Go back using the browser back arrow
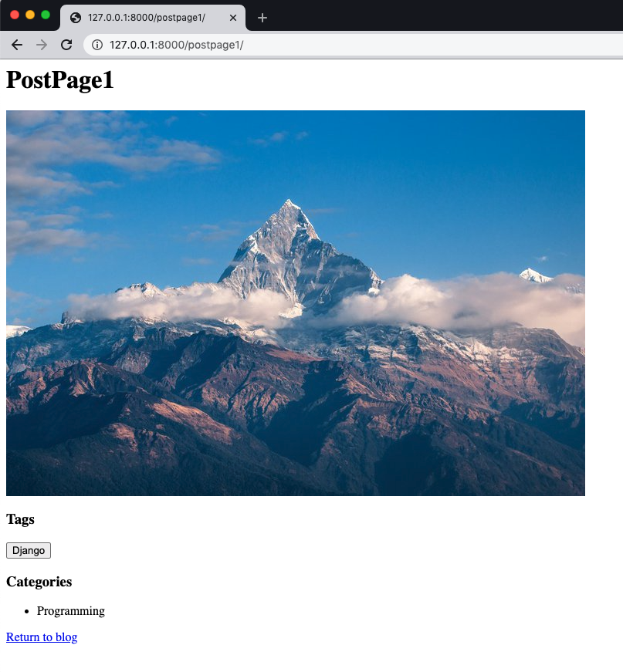This screenshot has width=623, height=672. (x=17, y=45)
